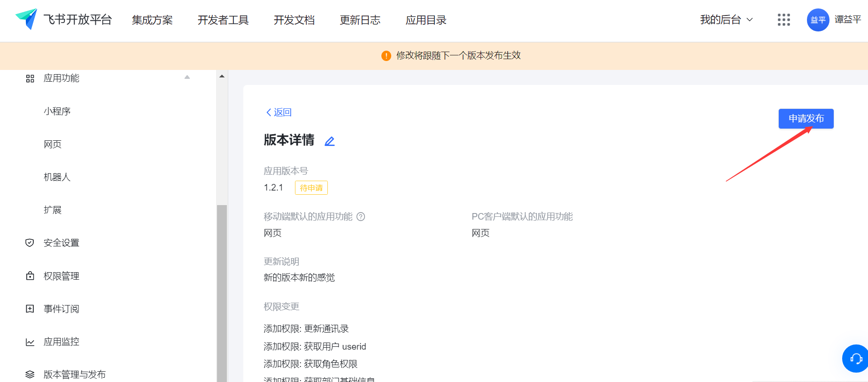The height and width of the screenshot is (382, 868).
Task: Expand the 我的后台 dropdown
Action: (726, 20)
